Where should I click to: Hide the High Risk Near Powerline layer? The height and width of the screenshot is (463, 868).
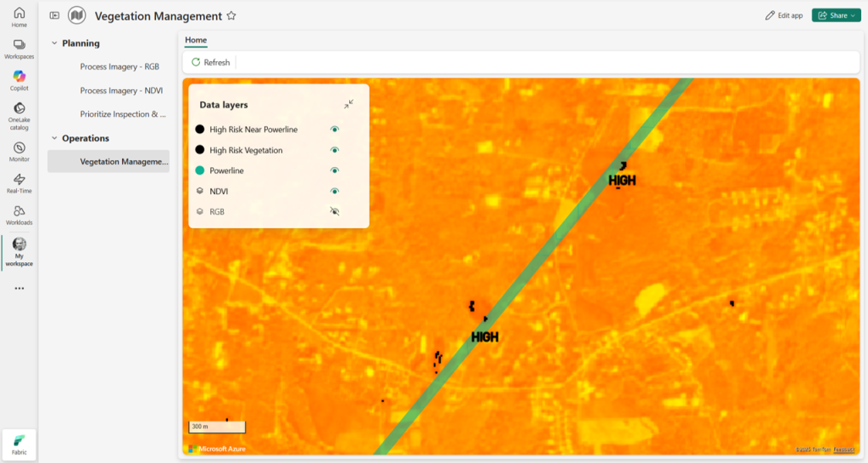334,129
